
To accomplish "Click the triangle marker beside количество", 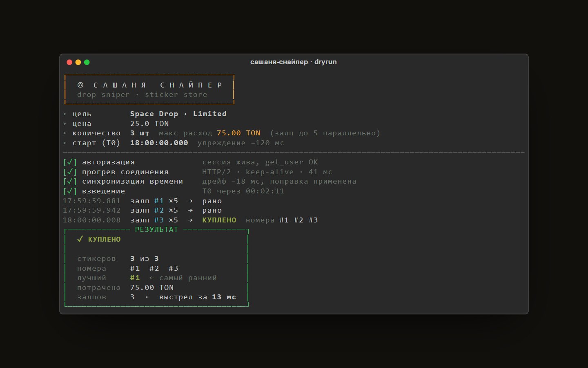I will (x=65, y=133).
